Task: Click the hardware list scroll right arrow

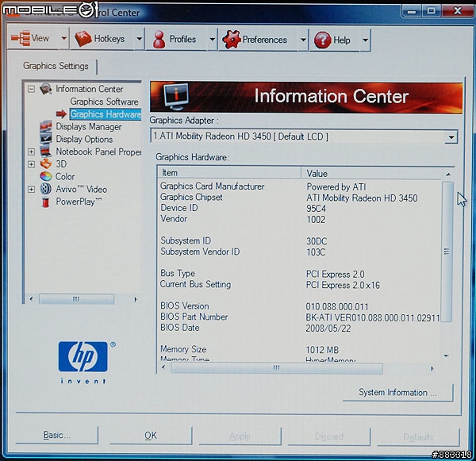Action: click(432, 369)
